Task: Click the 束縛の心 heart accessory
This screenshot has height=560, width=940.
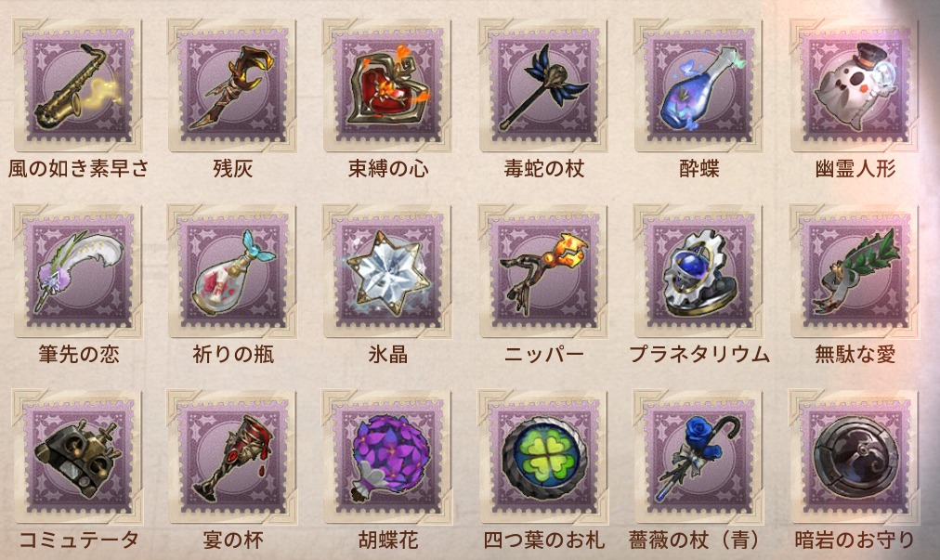Action: 388,85
